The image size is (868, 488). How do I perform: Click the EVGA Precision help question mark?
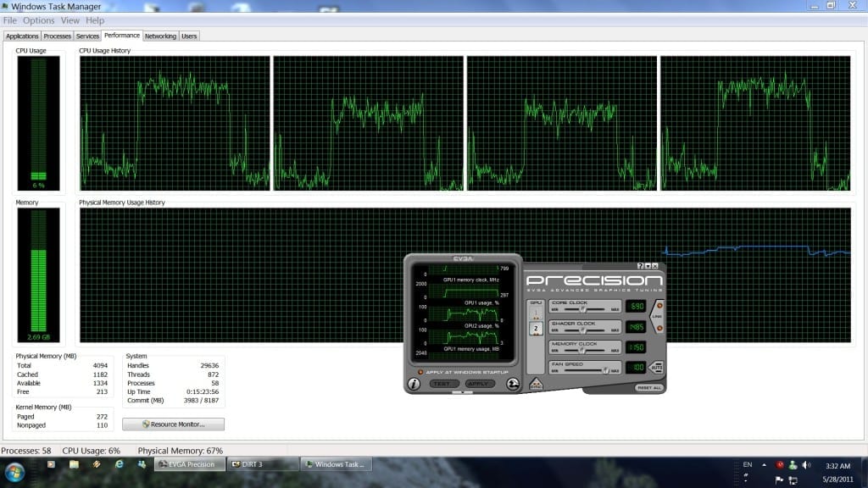[x=640, y=265]
